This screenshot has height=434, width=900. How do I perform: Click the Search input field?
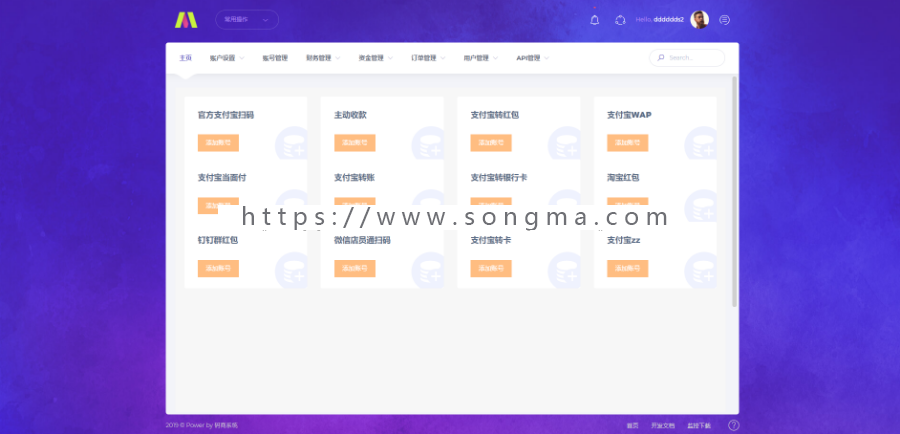tap(687, 58)
